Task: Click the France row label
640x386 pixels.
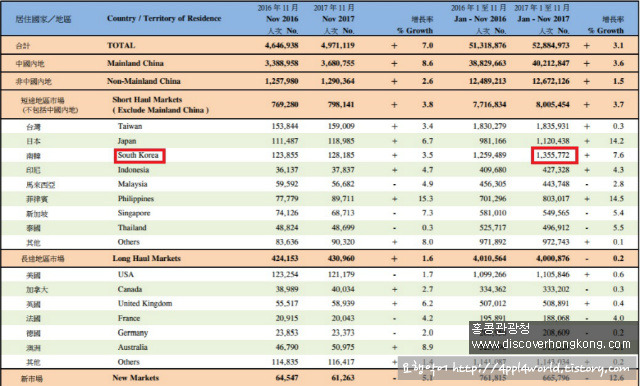Action: (x=129, y=318)
